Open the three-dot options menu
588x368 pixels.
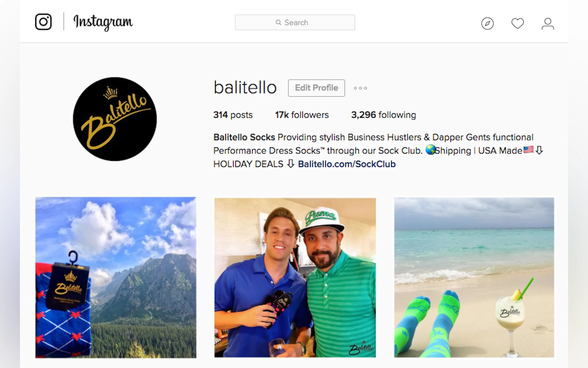point(360,88)
